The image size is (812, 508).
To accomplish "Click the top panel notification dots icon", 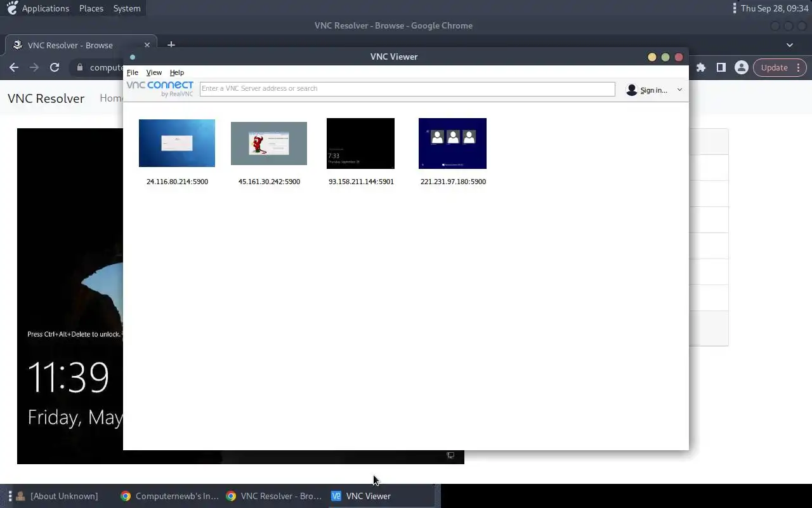I will pyautogui.click(x=735, y=8).
